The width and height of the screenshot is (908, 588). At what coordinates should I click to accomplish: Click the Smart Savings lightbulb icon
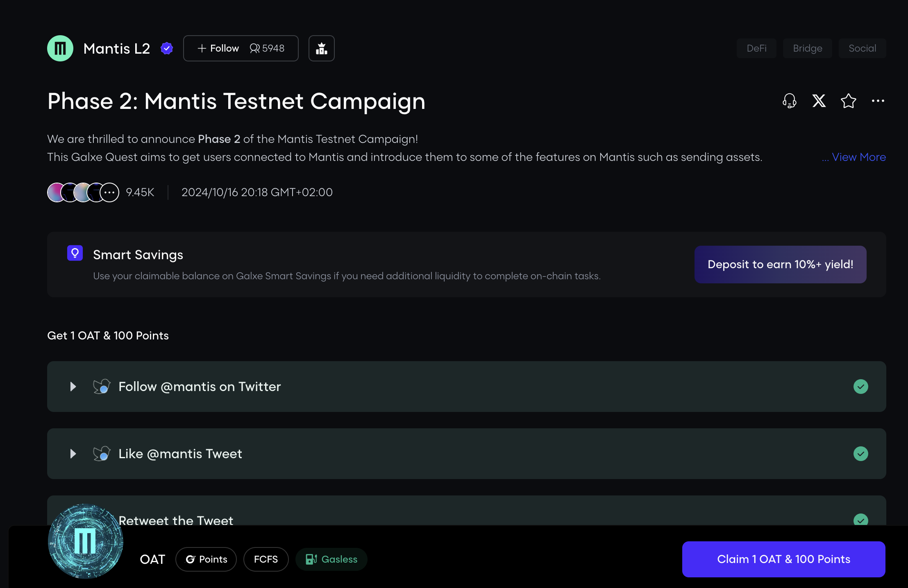click(x=75, y=253)
